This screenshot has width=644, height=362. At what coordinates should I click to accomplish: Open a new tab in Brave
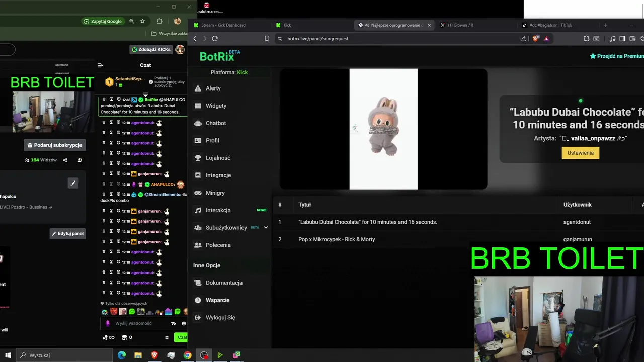coord(605,25)
